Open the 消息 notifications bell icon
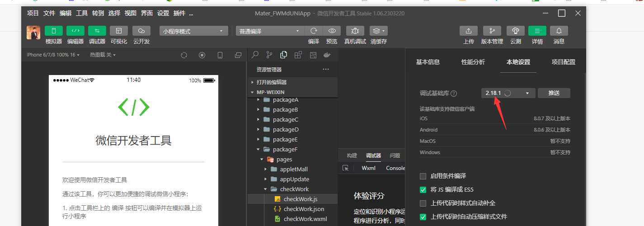The width and height of the screenshot is (644, 226). pyautogui.click(x=559, y=31)
